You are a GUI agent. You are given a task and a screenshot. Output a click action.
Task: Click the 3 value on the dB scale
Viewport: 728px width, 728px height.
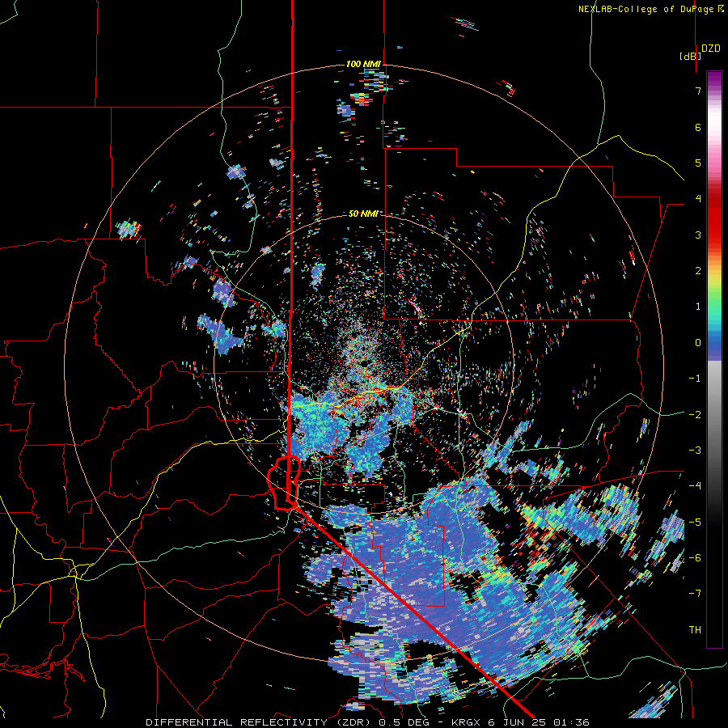click(698, 235)
